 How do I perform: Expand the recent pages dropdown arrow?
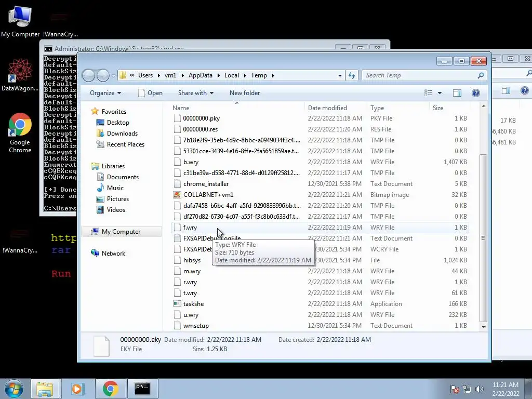[113, 75]
